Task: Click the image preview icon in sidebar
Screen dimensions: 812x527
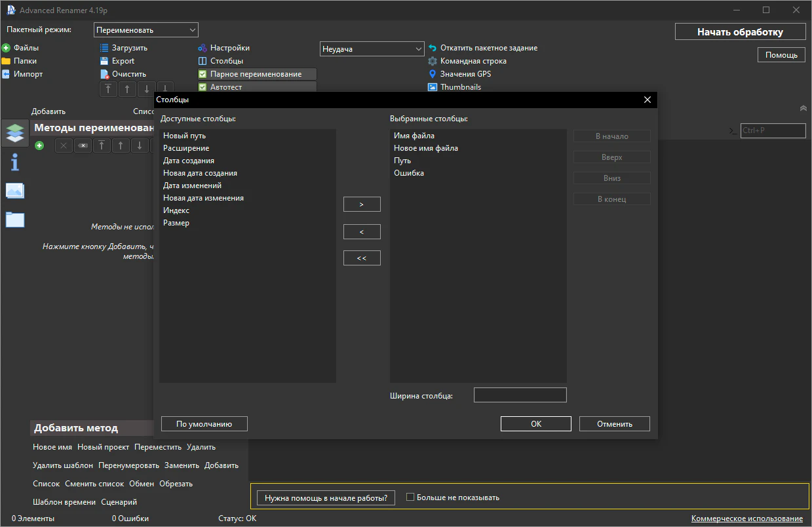Action: tap(14, 191)
